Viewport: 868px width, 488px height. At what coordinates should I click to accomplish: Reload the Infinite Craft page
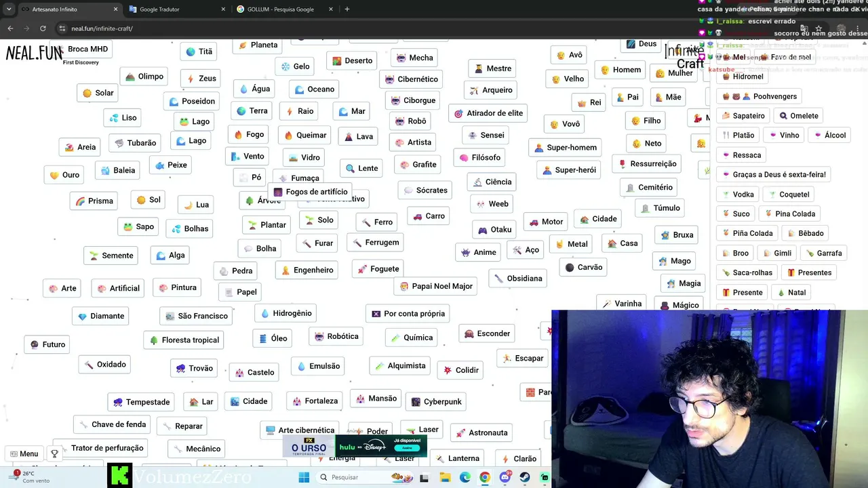tap(43, 28)
